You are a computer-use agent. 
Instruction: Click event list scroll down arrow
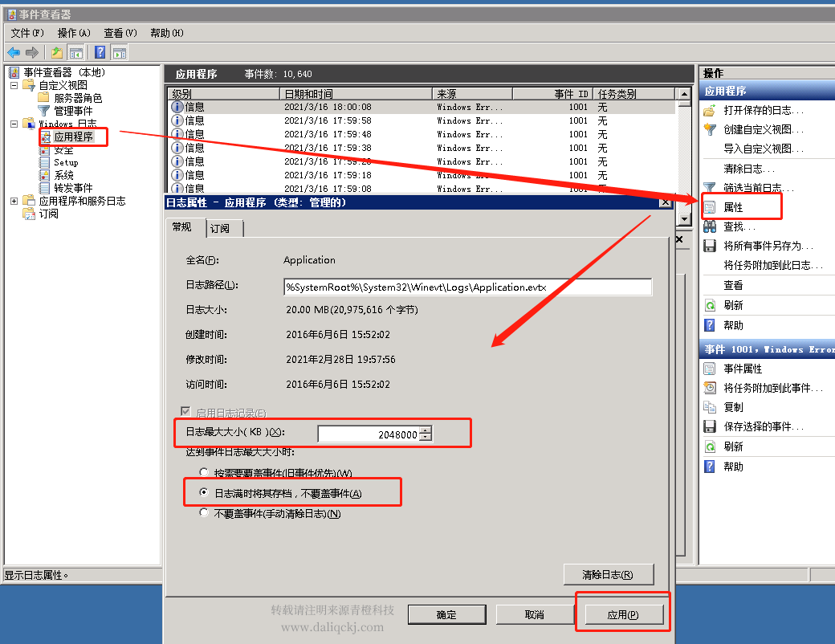pyautogui.click(x=684, y=218)
